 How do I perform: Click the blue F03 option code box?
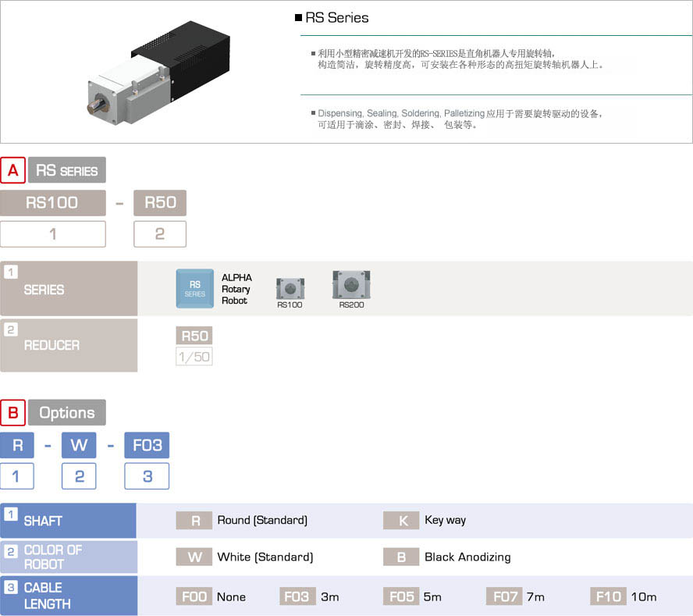[147, 445]
